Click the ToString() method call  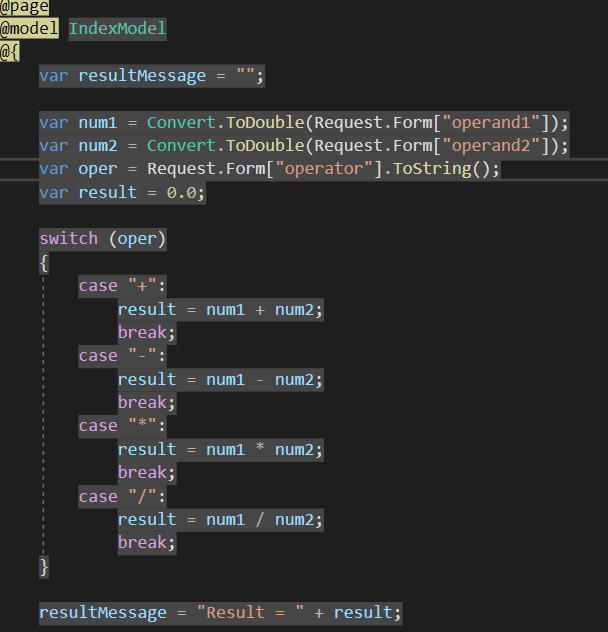coord(441,169)
